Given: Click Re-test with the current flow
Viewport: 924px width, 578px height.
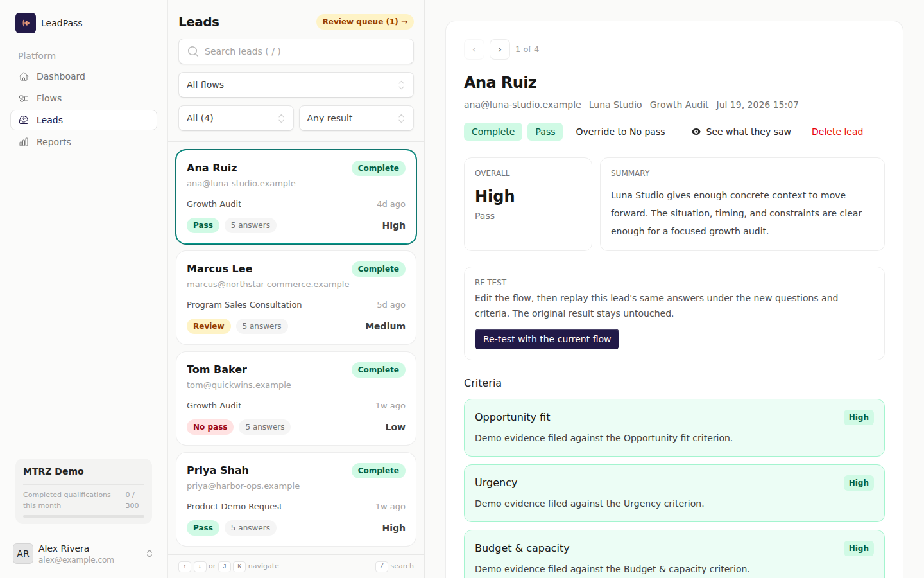Looking at the screenshot, I should pyautogui.click(x=547, y=339).
